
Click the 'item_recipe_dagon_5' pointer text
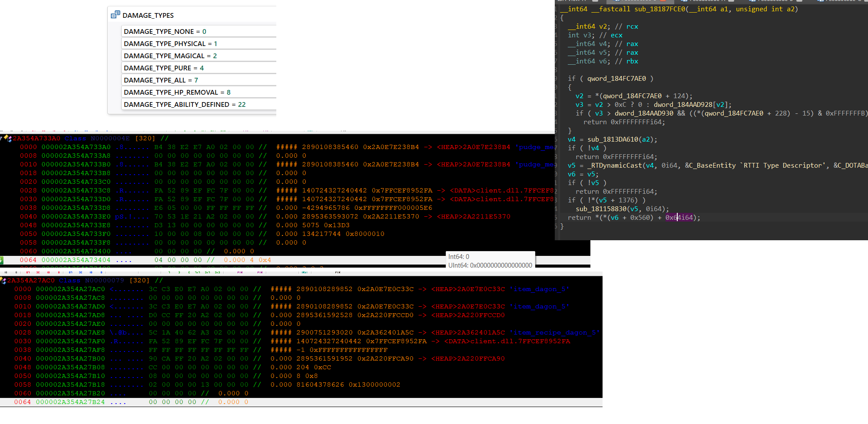[554, 333]
